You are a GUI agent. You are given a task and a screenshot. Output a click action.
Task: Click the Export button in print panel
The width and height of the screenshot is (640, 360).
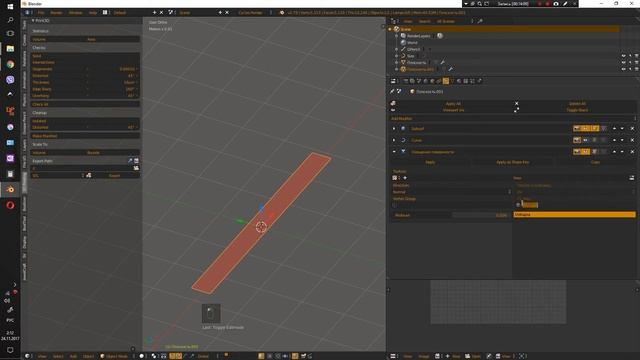(x=114, y=176)
